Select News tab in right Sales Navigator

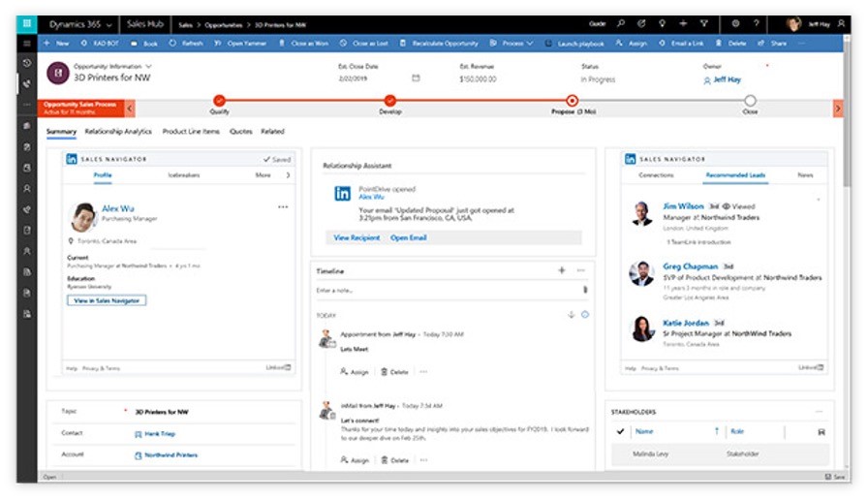805,175
